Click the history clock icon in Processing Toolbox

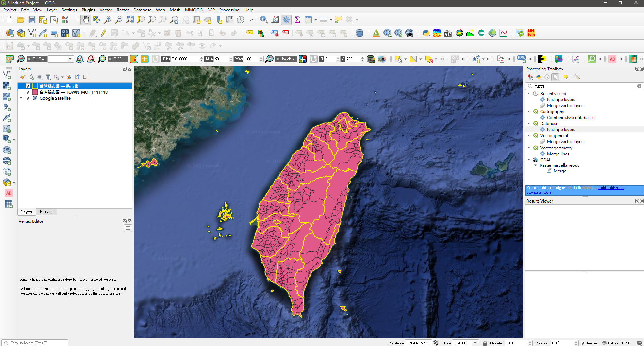(547, 77)
